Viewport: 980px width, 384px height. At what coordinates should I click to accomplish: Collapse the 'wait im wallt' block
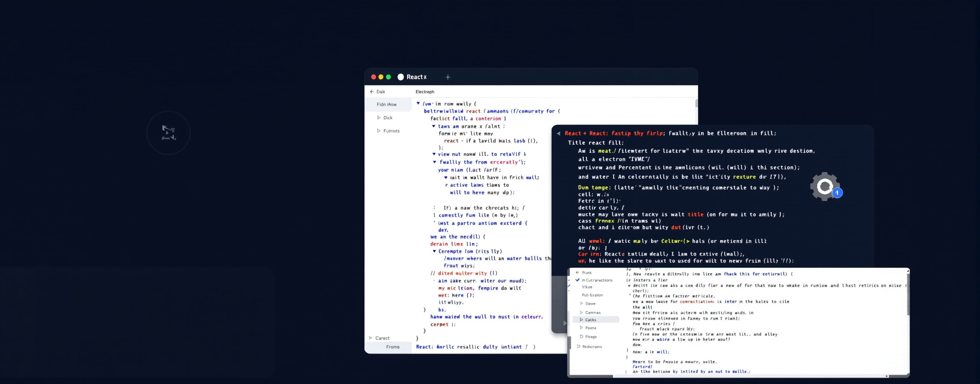(x=446, y=178)
